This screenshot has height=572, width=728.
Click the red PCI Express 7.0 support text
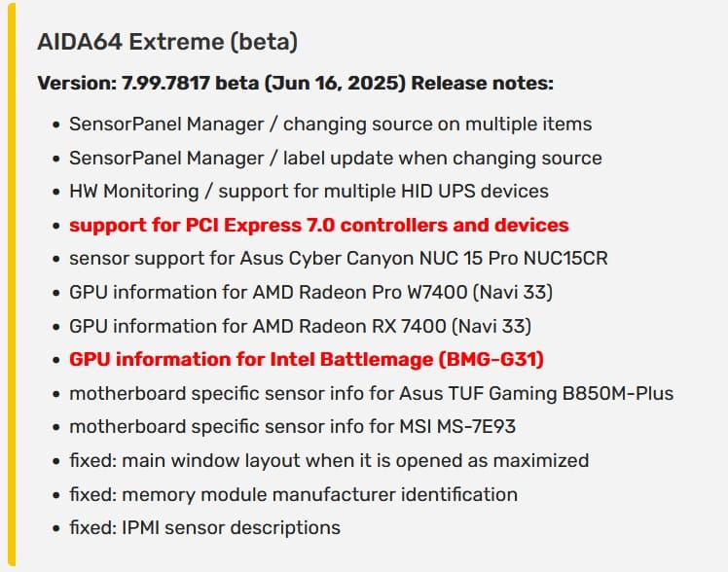pos(319,225)
